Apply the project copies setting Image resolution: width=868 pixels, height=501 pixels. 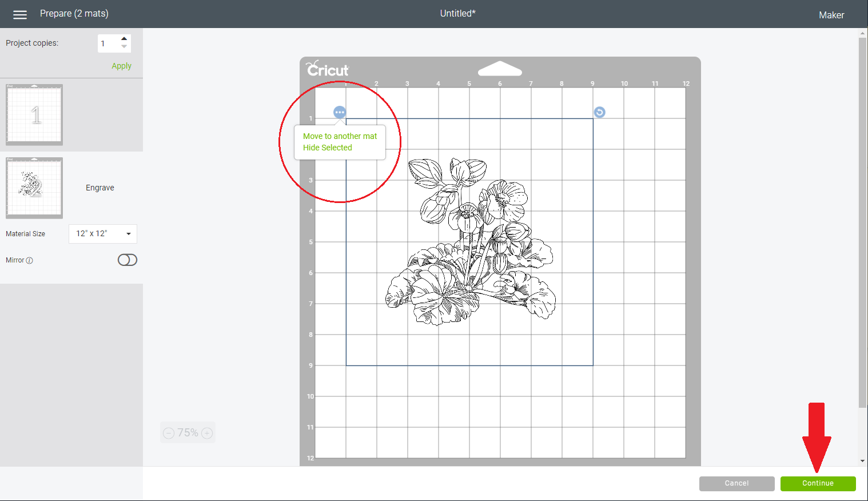tap(121, 66)
